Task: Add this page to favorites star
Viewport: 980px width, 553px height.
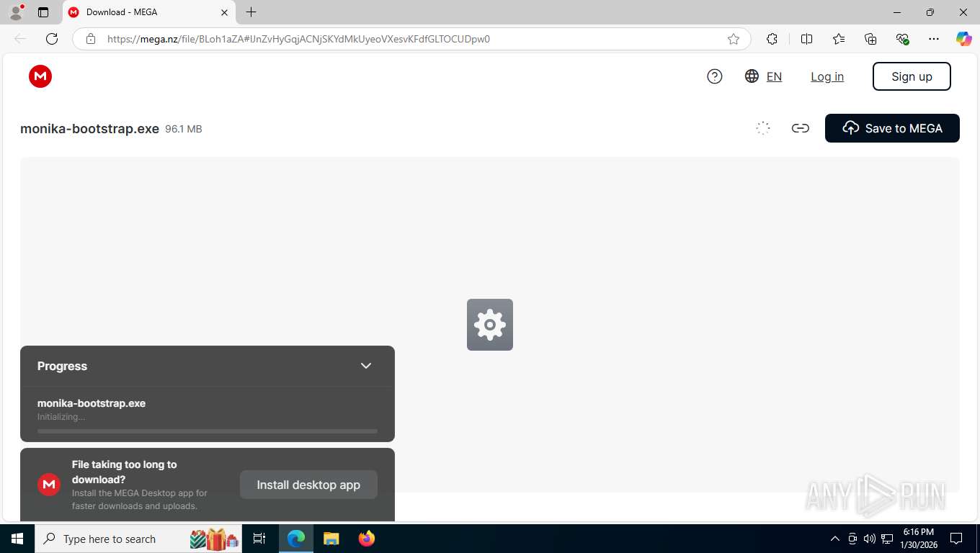Action: click(734, 39)
